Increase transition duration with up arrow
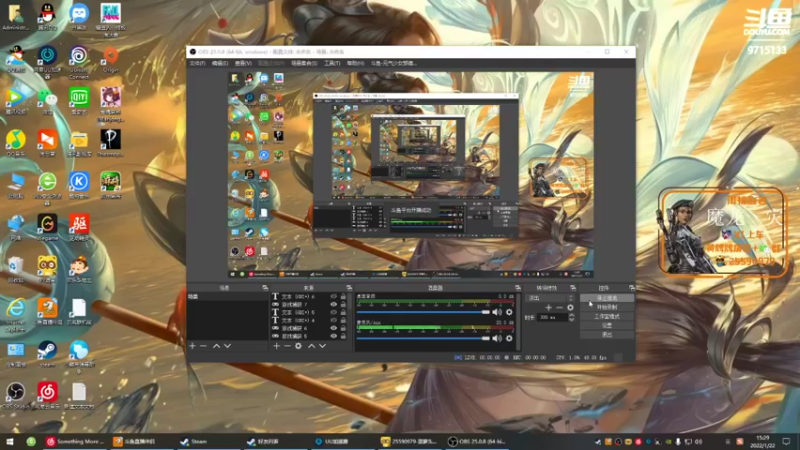The width and height of the screenshot is (800, 450). pyautogui.click(x=571, y=315)
